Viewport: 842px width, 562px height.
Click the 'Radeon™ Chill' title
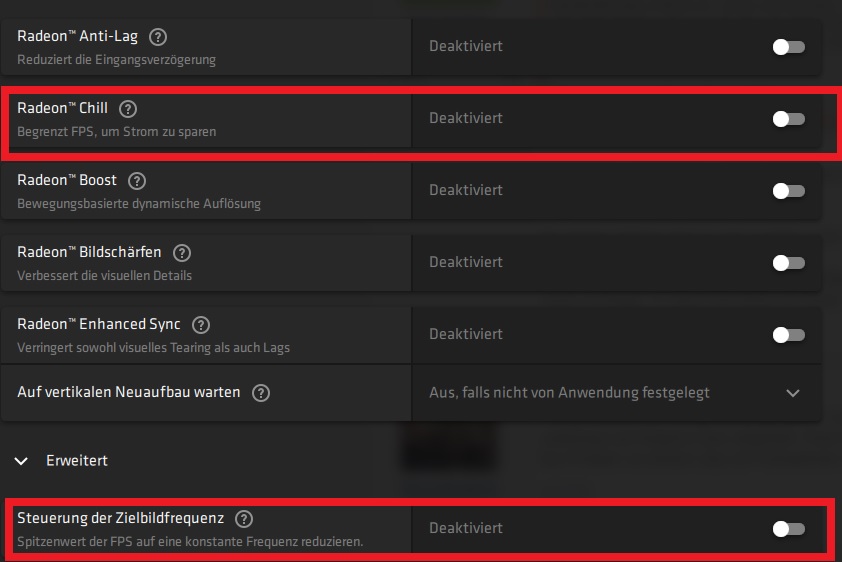pyautogui.click(x=62, y=108)
